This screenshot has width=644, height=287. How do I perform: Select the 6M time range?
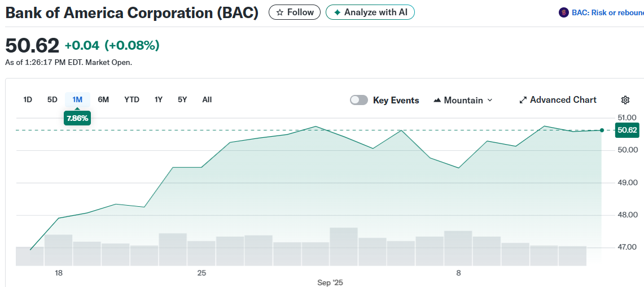pyautogui.click(x=103, y=99)
